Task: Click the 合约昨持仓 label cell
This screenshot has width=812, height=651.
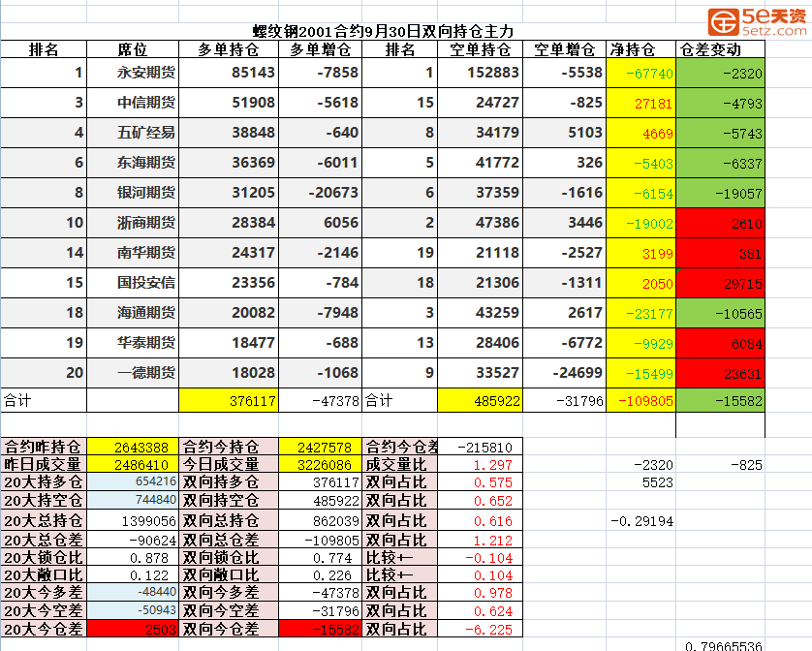Action: pyautogui.click(x=44, y=447)
